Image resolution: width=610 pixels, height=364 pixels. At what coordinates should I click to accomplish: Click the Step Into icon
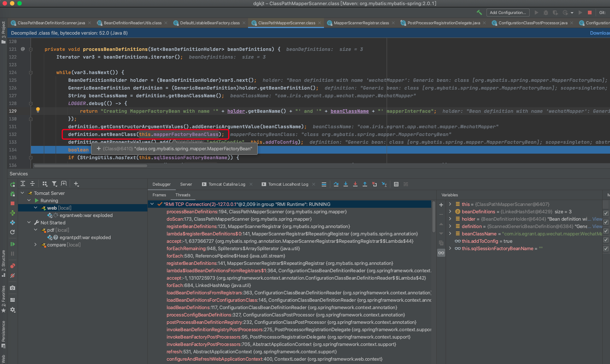pos(346,184)
